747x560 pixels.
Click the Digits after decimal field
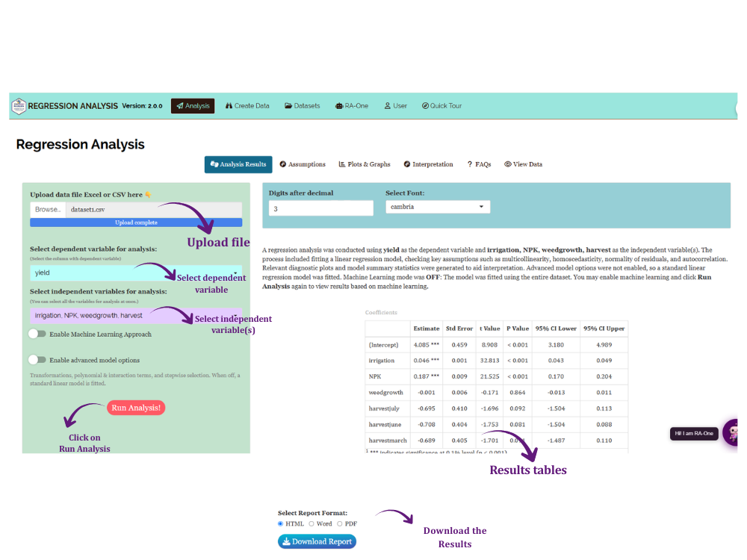(x=321, y=208)
